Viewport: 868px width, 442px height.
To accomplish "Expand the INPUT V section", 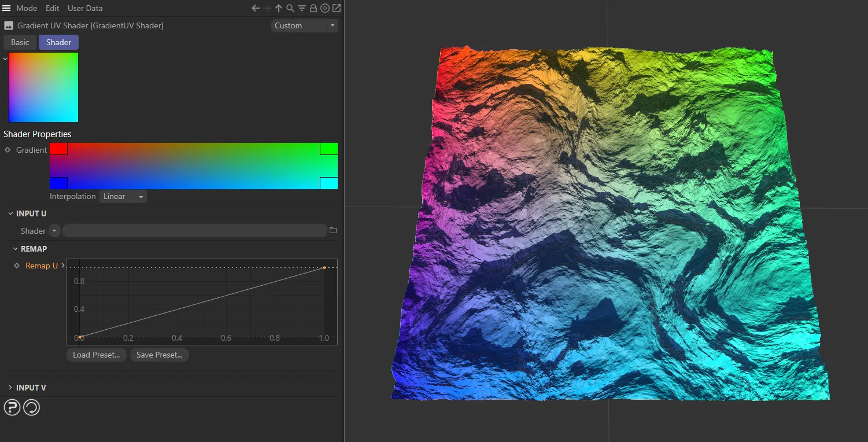I will (28, 387).
